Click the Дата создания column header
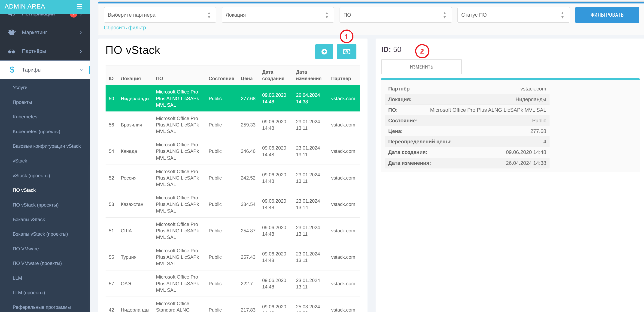Viewport: 644px width, 312px height. point(273,75)
